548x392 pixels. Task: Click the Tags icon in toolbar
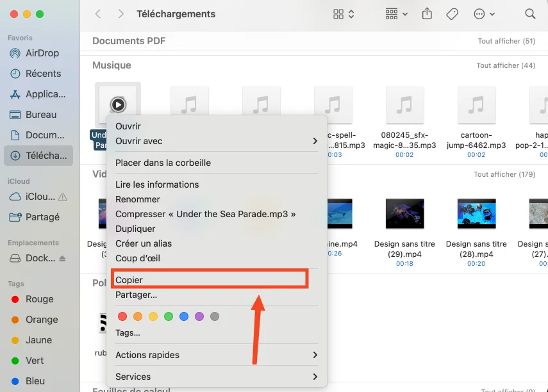pyautogui.click(x=453, y=14)
